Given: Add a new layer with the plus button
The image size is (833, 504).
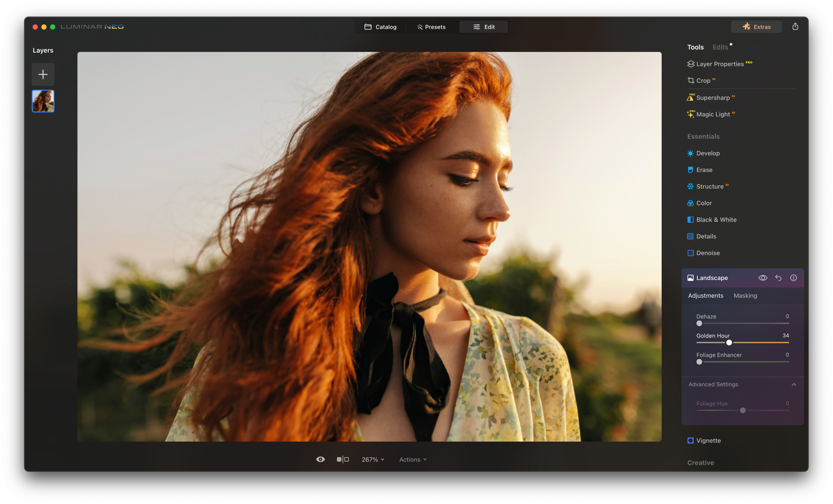Looking at the screenshot, I should (x=43, y=74).
